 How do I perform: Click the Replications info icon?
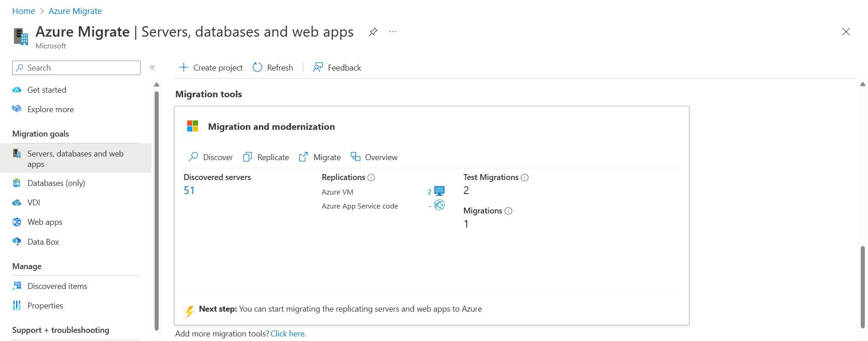(x=371, y=178)
